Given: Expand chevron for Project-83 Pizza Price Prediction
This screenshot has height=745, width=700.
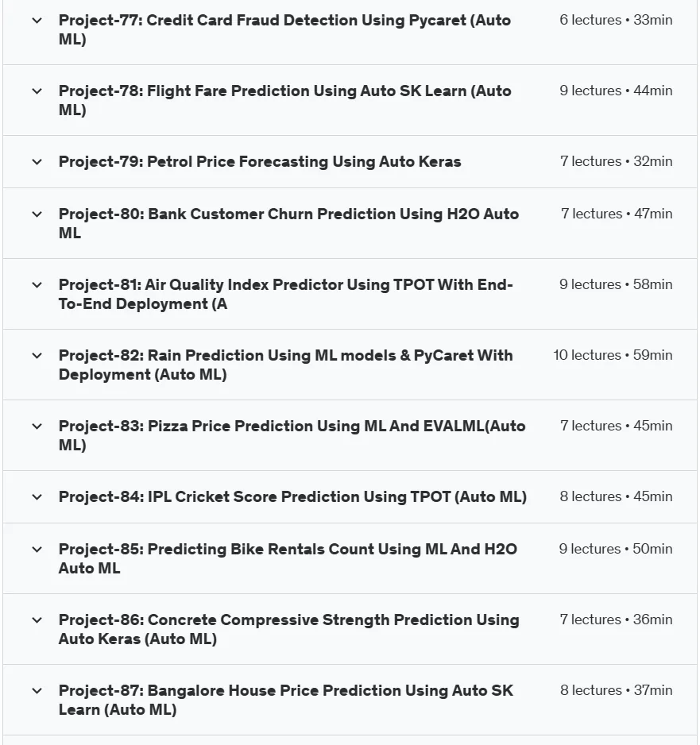Looking at the screenshot, I should [37, 427].
